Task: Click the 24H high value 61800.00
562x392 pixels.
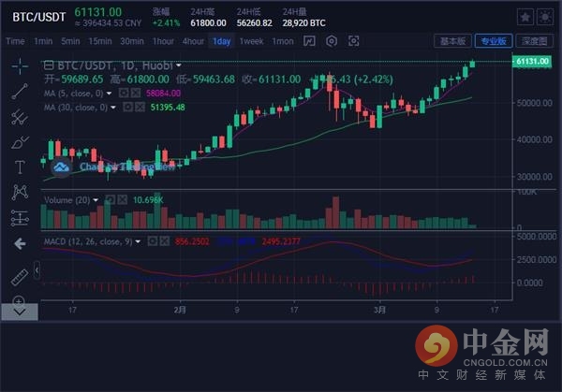Action: pos(208,23)
